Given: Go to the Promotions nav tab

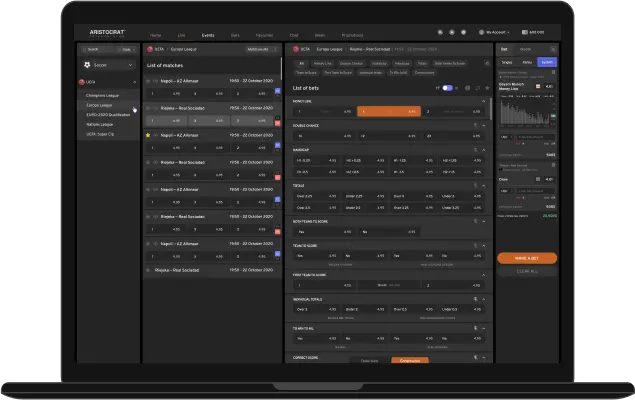Looking at the screenshot, I should point(352,35).
